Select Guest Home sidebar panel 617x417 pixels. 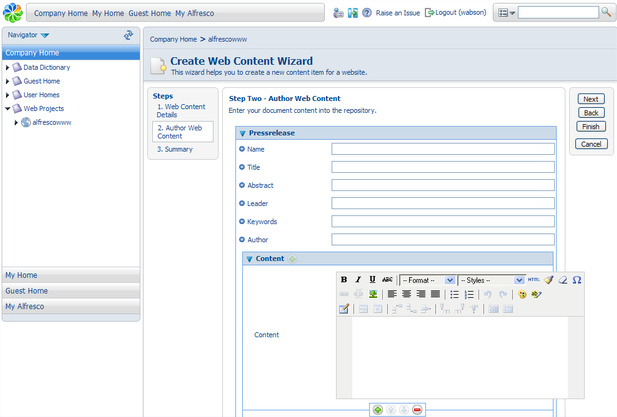click(71, 291)
